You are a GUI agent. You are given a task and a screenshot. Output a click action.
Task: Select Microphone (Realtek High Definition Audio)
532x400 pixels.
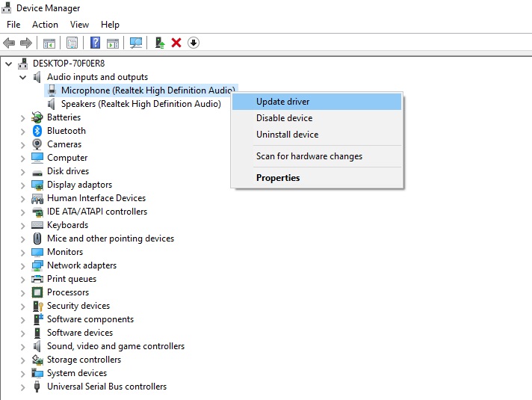[148, 90]
